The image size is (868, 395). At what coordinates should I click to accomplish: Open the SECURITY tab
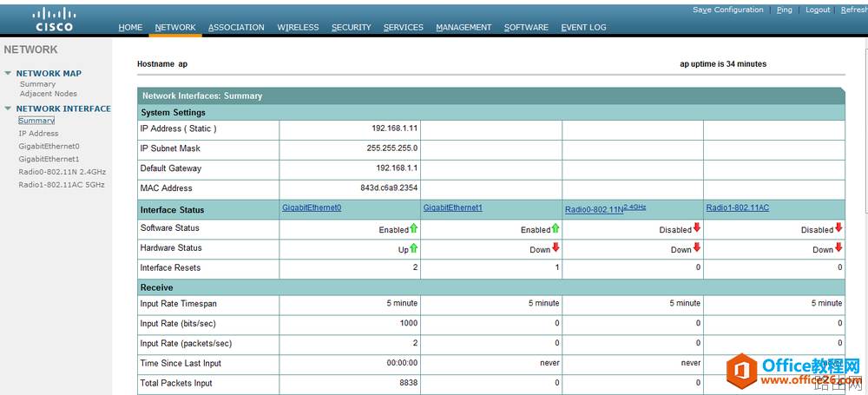coord(351,27)
